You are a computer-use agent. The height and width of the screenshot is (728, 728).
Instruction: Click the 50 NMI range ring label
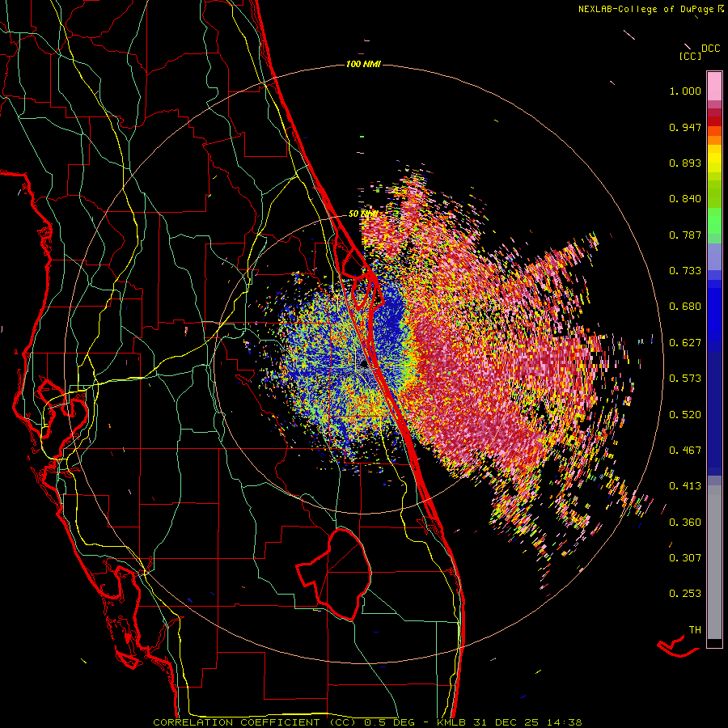(363, 214)
